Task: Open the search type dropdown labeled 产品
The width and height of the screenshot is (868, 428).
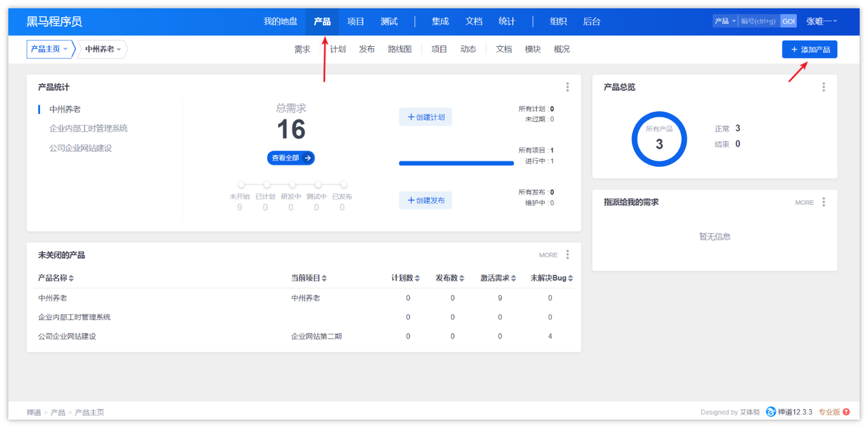Action: tap(725, 22)
